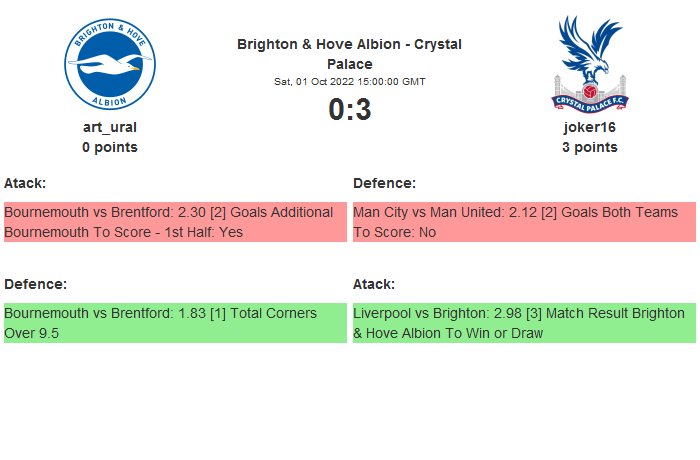Viewport: 700px width, 460px height.
Task: Select the red Bournemouth To Score 1st Half bet
Action: pyautogui.click(x=175, y=222)
